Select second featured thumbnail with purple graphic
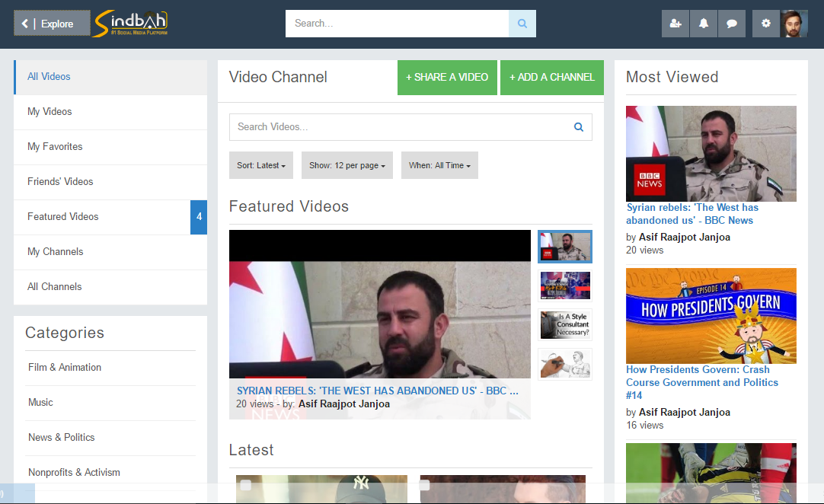Image resolution: width=824 pixels, height=504 pixels. coord(565,286)
